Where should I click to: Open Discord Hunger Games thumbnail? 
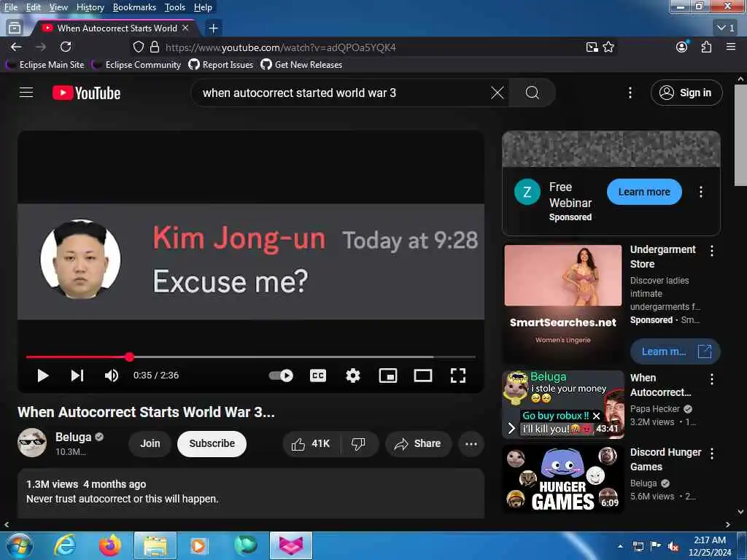pyautogui.click(x=563, y=478)
